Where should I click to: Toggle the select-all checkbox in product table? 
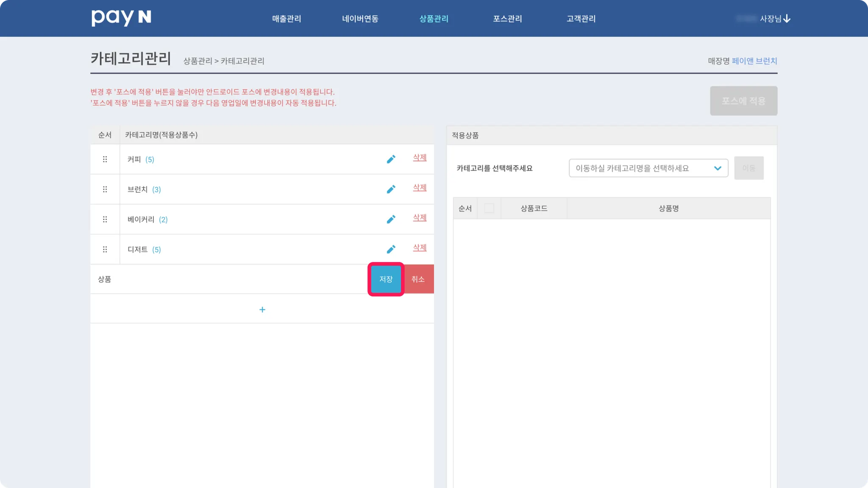489,208
